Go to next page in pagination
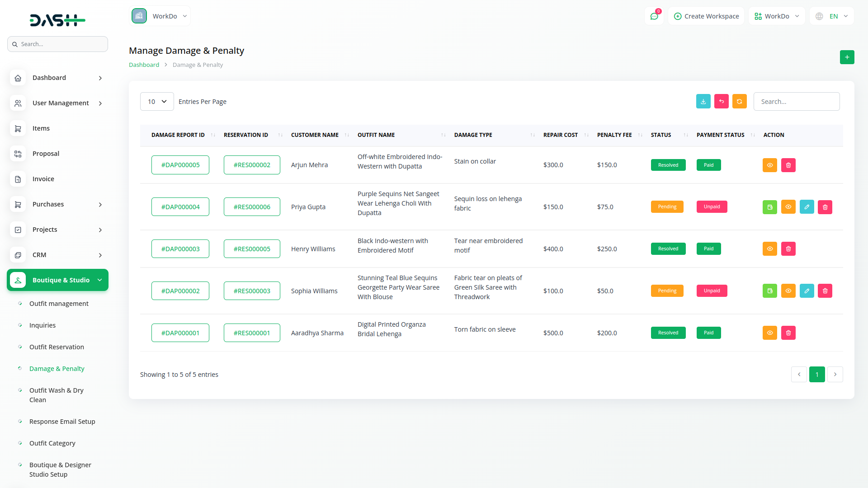Screen dimensions: 868x488 pyautogui.click(x=835, y=375)
